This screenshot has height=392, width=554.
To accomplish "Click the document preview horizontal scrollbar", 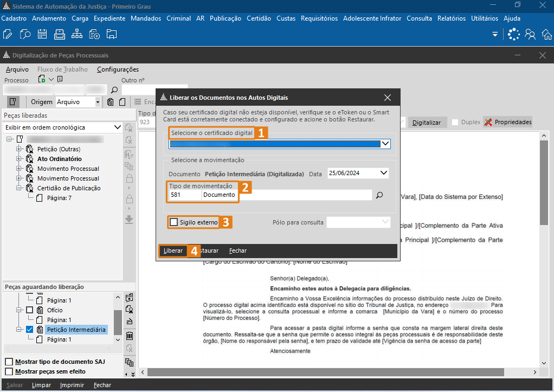I will (x=326, y=372).
